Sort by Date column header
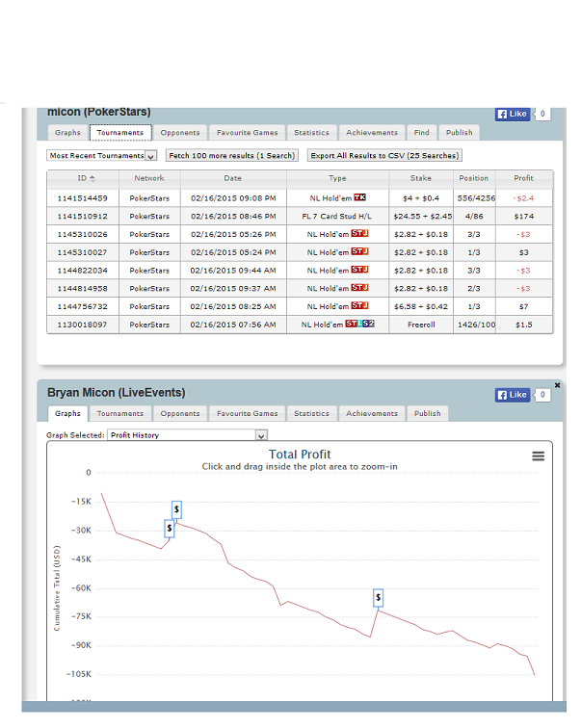Screen dimensions: 581x728 (232, 178)
